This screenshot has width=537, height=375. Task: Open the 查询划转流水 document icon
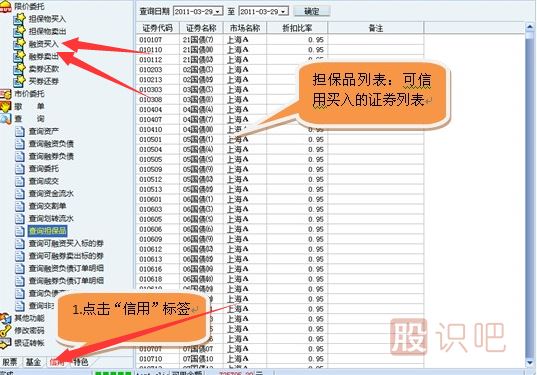click(x=20, y=218)
